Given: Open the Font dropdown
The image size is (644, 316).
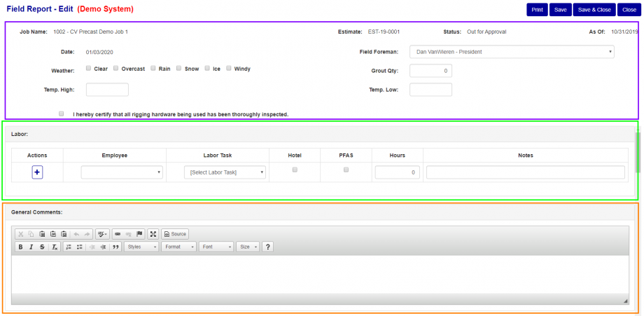Looking at the screenshot, I should [216, 247].
